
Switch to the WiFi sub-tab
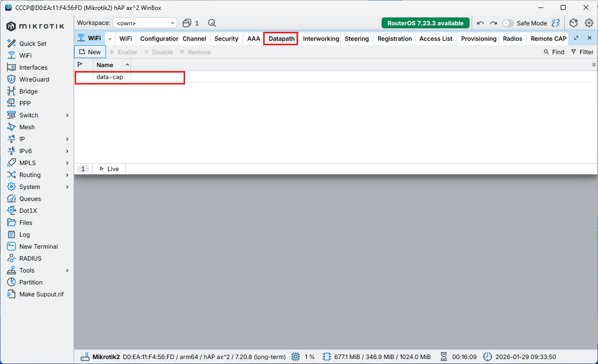point(125,38)
